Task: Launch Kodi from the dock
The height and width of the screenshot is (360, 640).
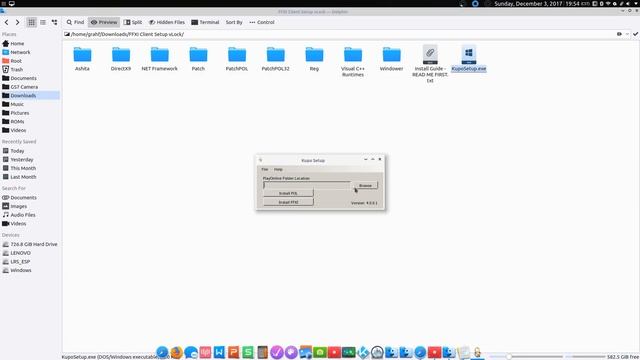Action: point(363,352)
